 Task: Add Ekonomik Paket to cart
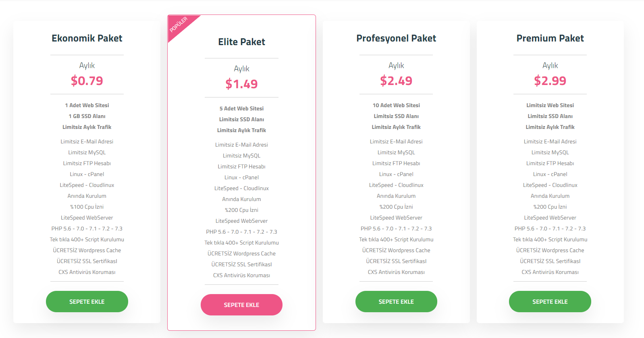[x=87, y=301]
